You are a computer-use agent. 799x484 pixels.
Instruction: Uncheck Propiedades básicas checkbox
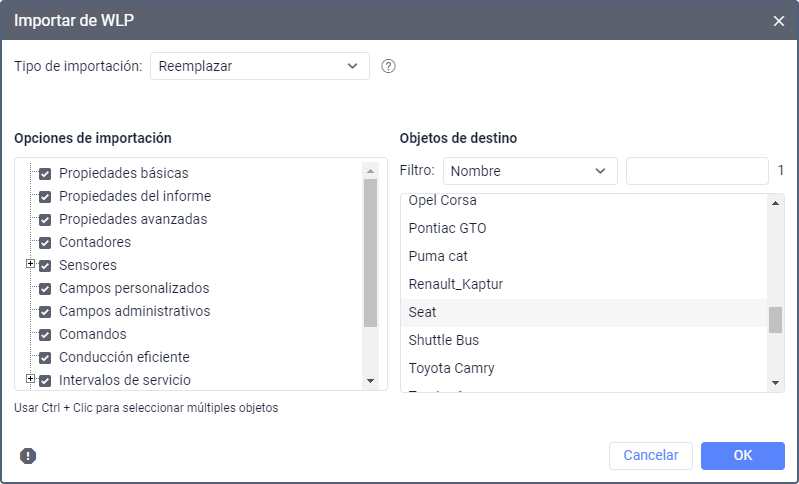[45, 173]
